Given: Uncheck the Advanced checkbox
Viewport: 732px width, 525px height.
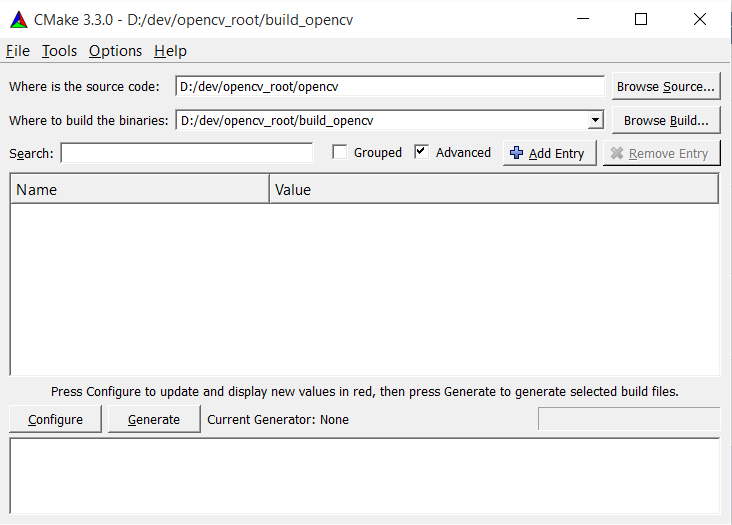Looking at the screenshot, I should (x=422, y=152).
